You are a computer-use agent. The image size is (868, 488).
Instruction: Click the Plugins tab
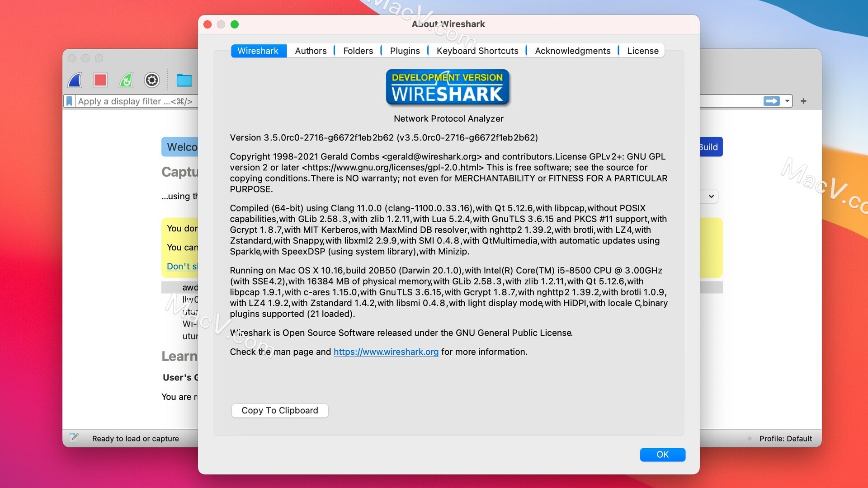pos(406,50)
